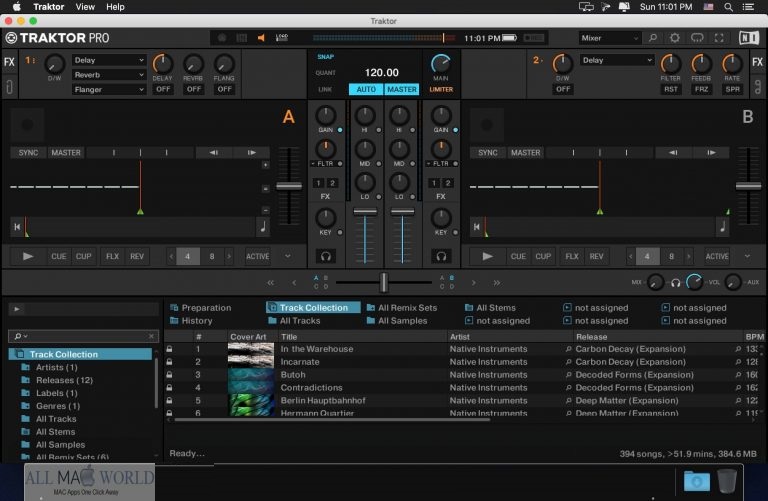Toggle SYNC on Deck A
This screenshot has width=768, height=501.
[x=28, y=153]
